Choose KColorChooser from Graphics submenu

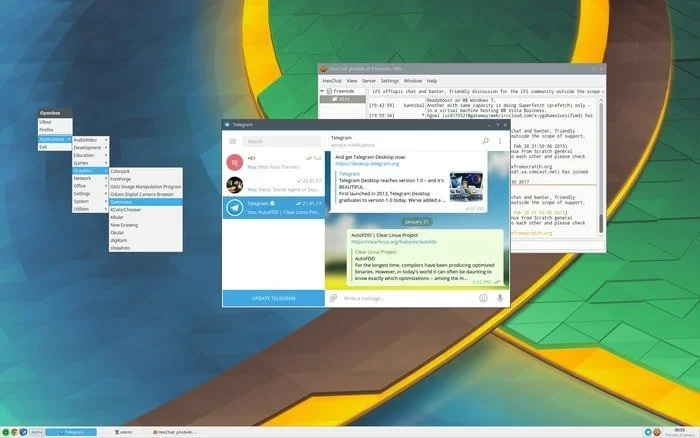(x=126, y=210)
